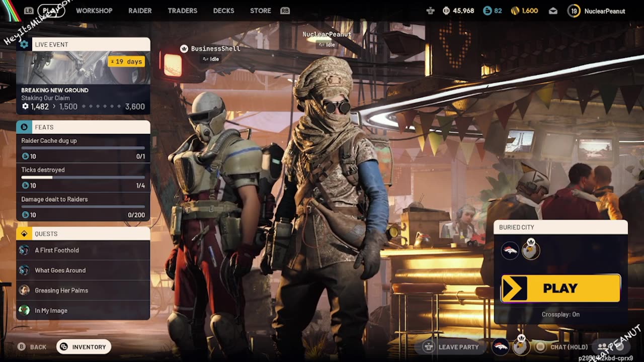Open the BURIED CITY map selector header
644x362 pixels.
tap(560, 227)
